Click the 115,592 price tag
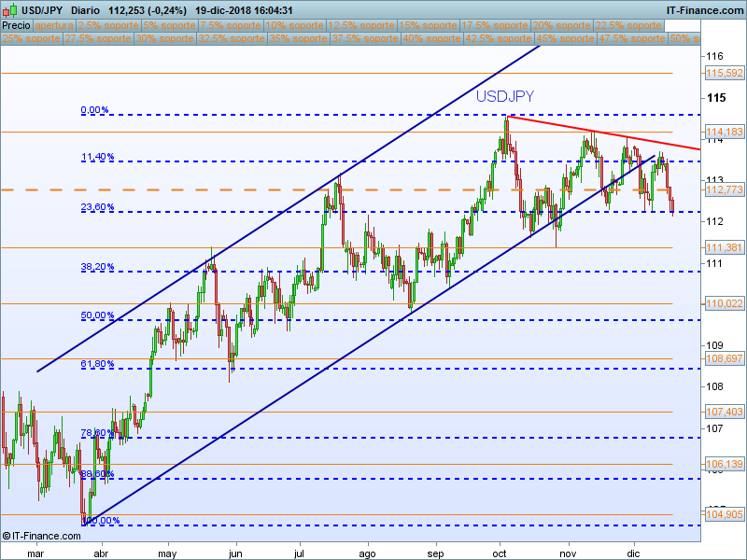The height and width of the screenshot is (560, 747). point(725,74)
